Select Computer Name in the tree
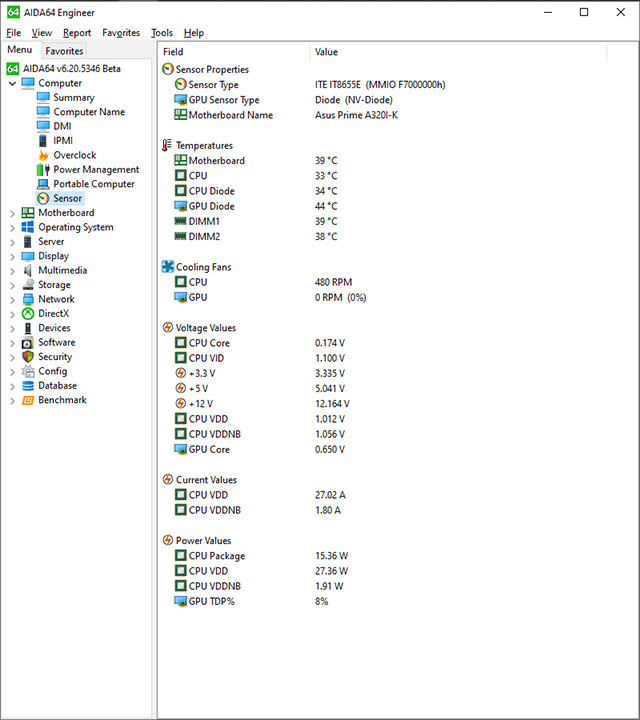This screenshot has width=640, height=720. click(89, 112)
